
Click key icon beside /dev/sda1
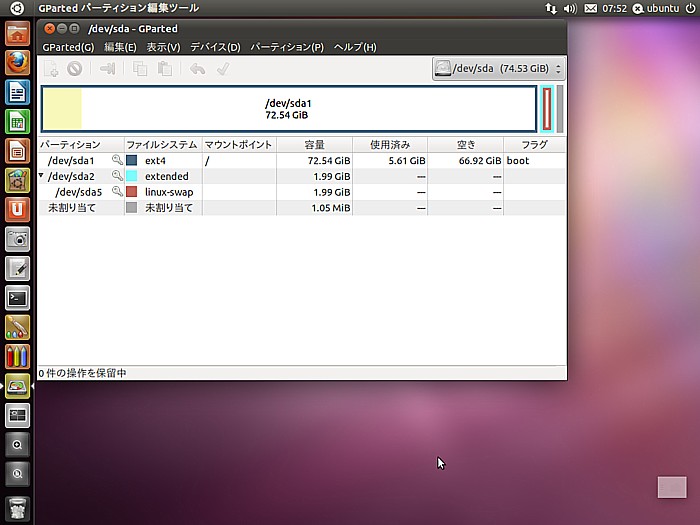pos(117,160)
